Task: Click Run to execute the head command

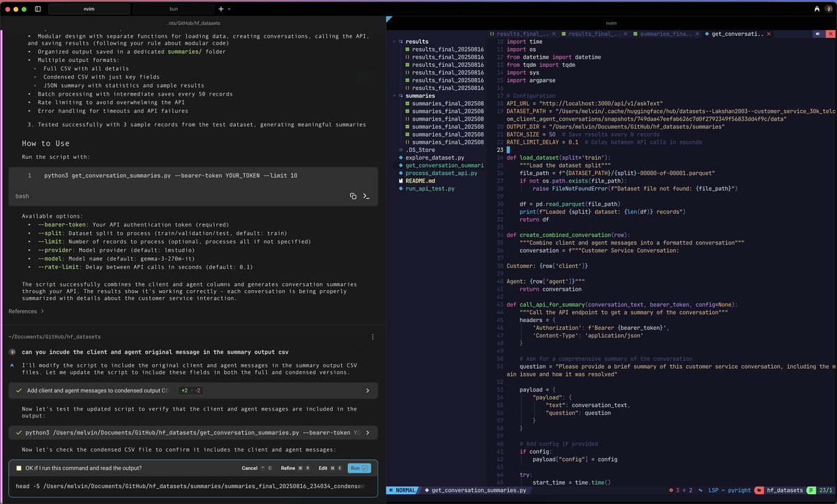Action: click(360, 468)
